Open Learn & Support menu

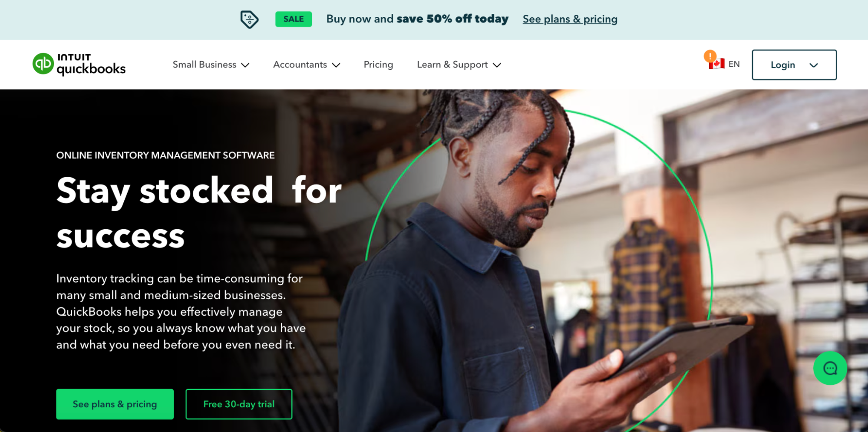pyautogui.click(x=452, y=65)
